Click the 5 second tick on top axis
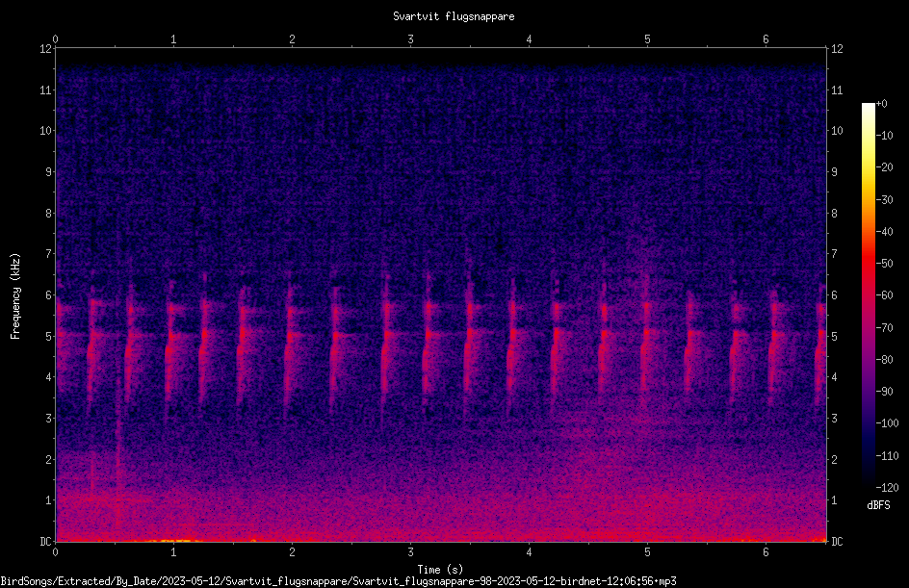909x588 pixels. click(647, 39)
